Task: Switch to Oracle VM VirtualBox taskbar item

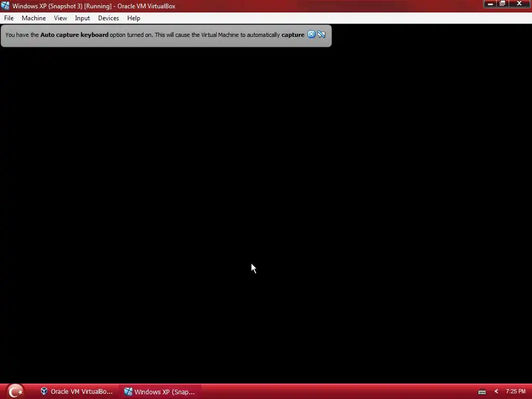Action: (76, 392)
